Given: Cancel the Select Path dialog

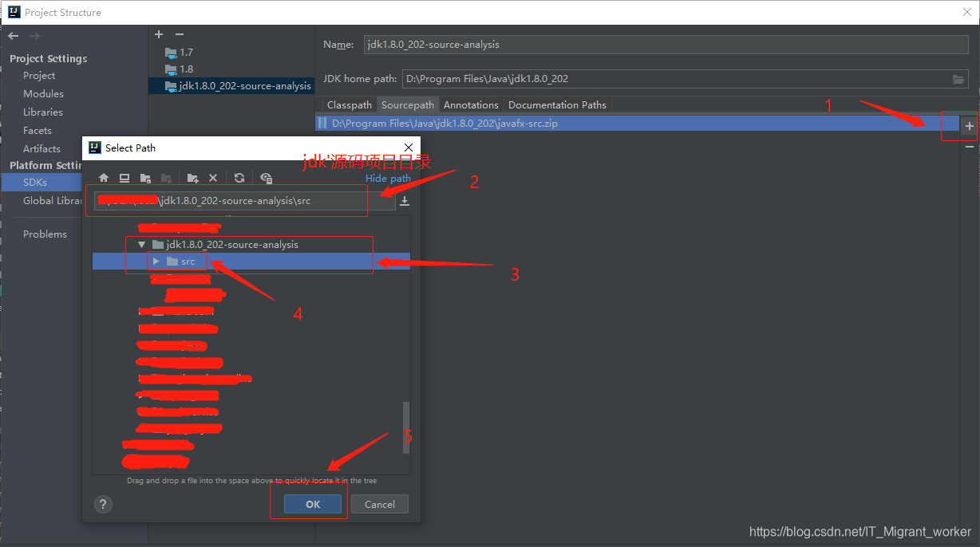Looking at the screenshot, I should click(x=380, y=504).
